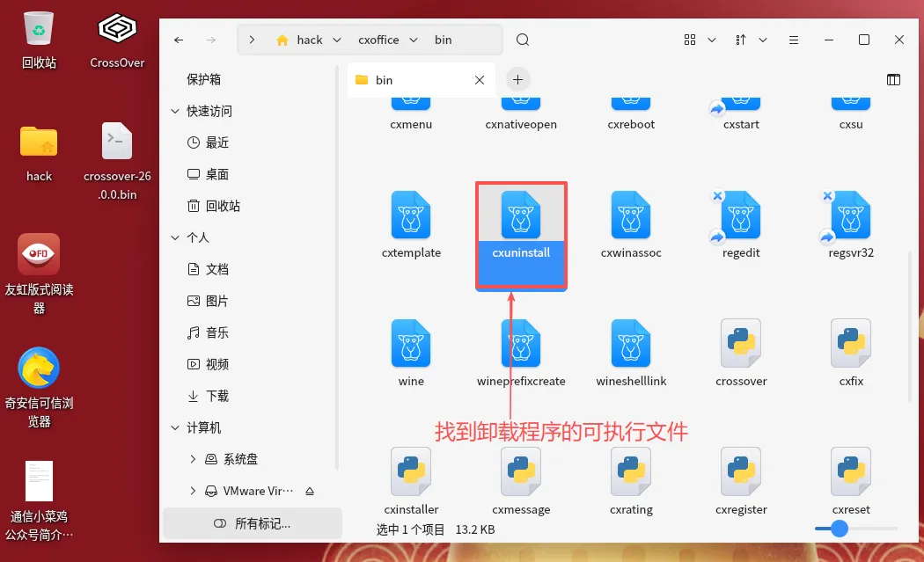Collapse the 个人 sidebar section
The height and width of the screenshot is (562, 924).
point(175,237)
